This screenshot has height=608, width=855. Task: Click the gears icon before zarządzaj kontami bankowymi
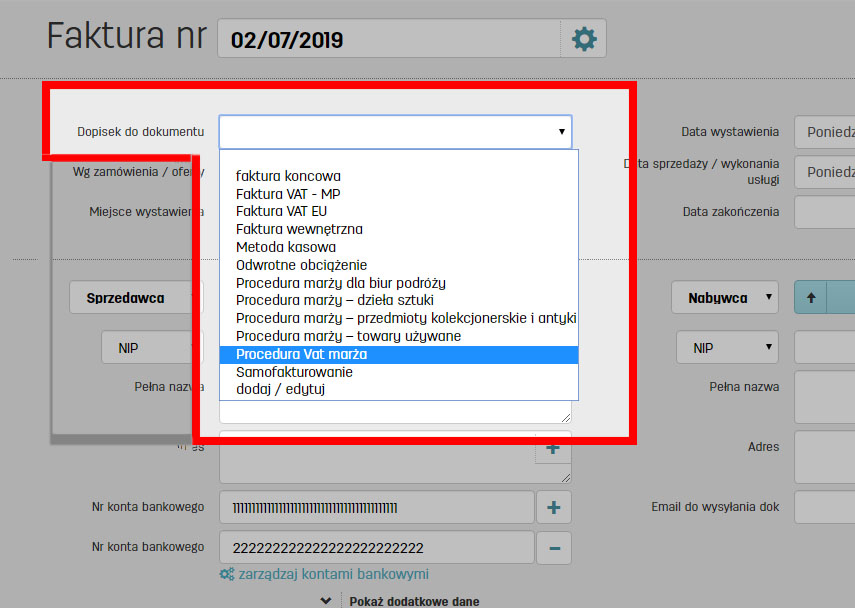point(228,574)
